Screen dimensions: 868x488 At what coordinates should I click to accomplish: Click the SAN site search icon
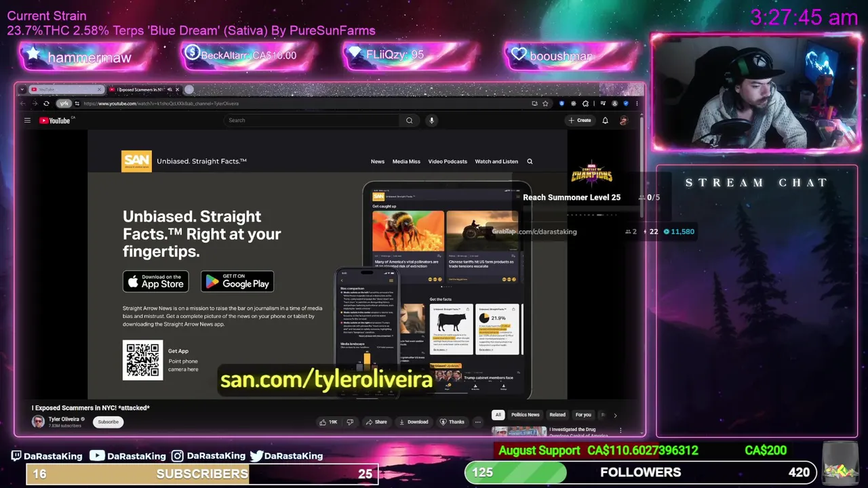(x=530, y=161)
